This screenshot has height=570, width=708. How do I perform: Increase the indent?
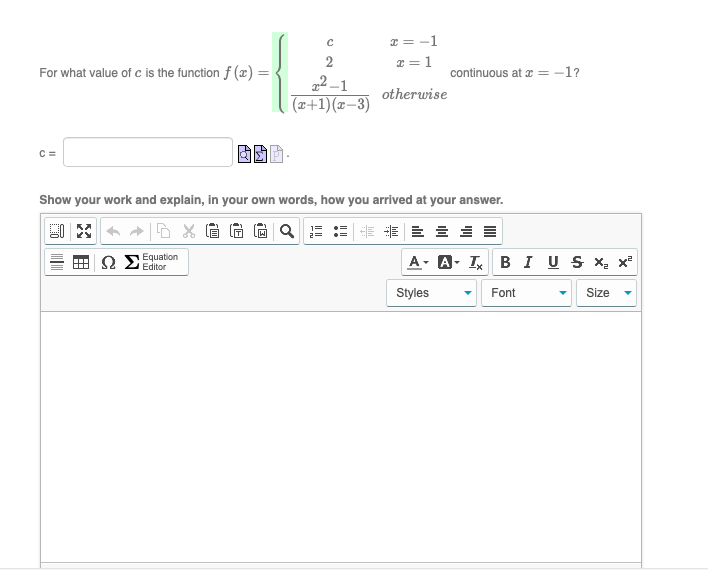pos(391,231)
